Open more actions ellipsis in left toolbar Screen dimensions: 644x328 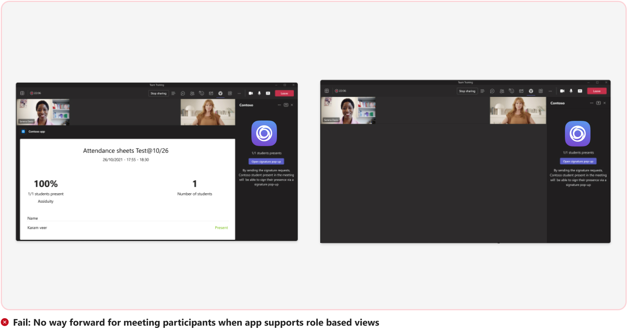coord(239,93)
